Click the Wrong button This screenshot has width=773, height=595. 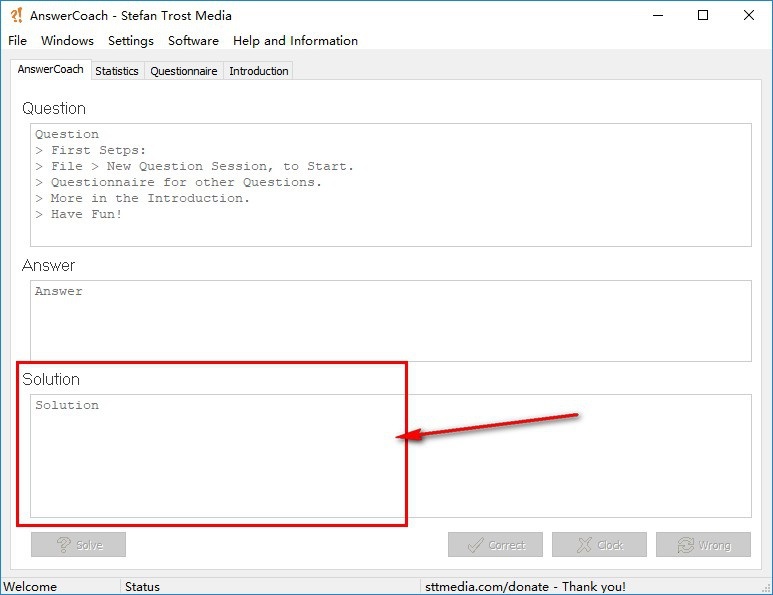[x=703, y=544]
